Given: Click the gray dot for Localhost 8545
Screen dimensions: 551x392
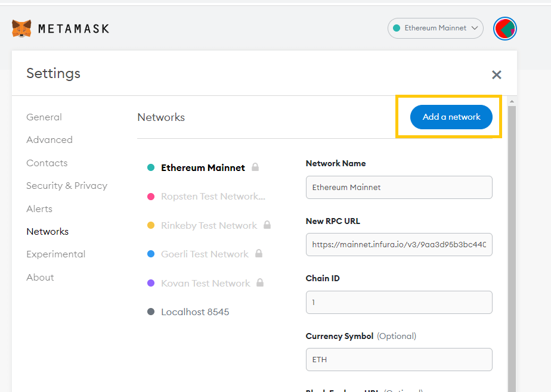Looking at the screenshot, I should (151, 312).
